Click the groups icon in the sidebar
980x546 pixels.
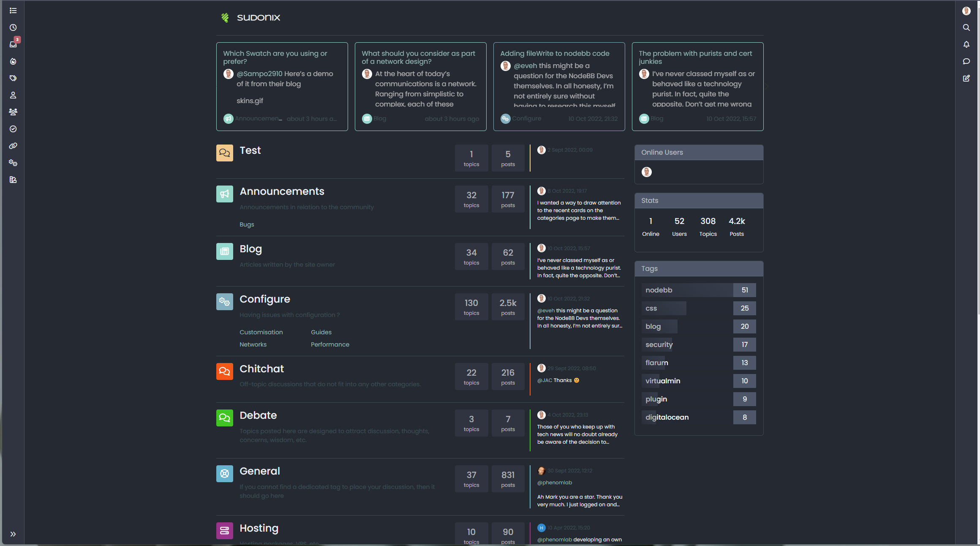tap(13, 112)
